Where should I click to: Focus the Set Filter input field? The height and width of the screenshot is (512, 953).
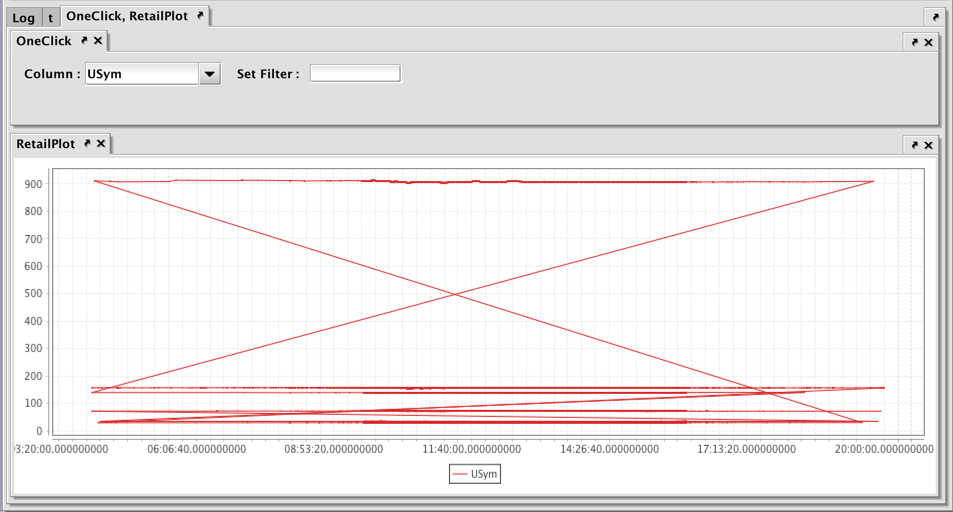tap(355, 74)
